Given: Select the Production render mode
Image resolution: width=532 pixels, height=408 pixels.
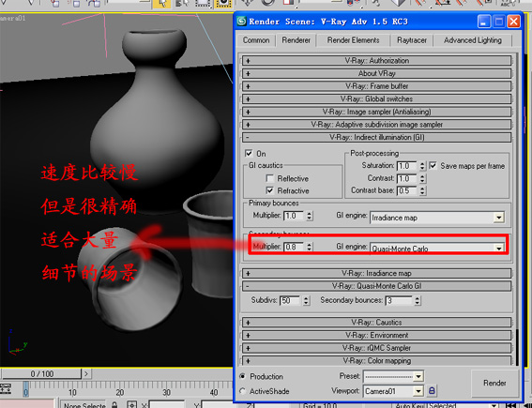Looking at the screenshot, I should pyautogui.click(x=243, y=376).
